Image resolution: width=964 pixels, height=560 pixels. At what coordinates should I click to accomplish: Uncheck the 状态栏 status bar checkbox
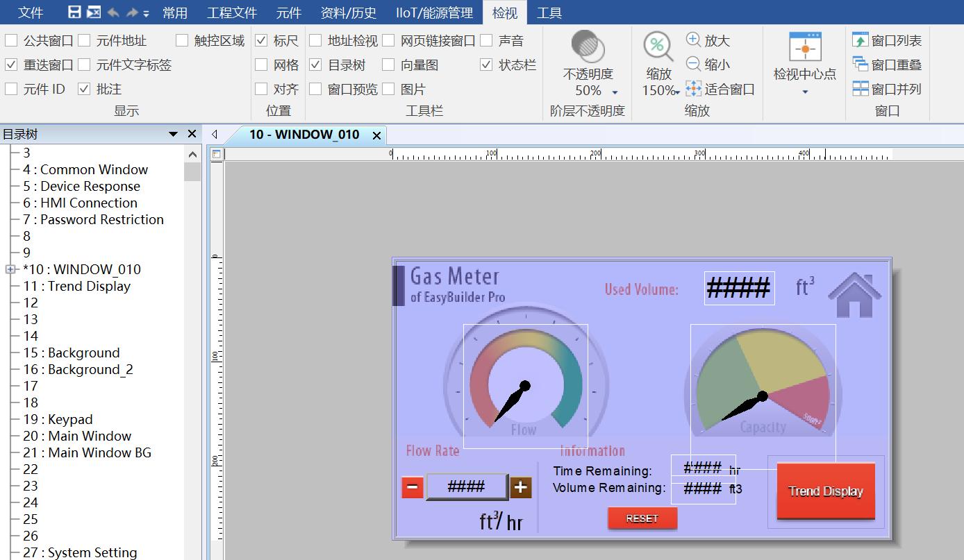pyautogui.click(x=486, y=65)
